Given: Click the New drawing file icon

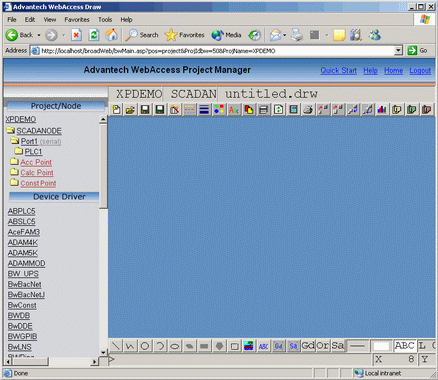Looking at the screenshot, I should coord(116,110).
